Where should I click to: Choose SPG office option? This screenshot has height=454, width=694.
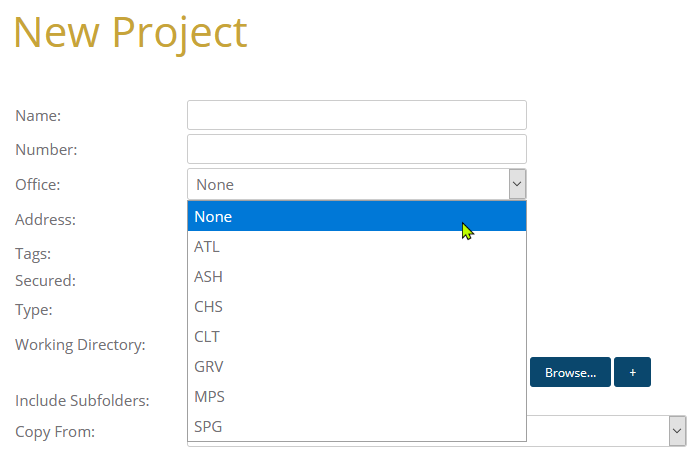coord(356,426)
